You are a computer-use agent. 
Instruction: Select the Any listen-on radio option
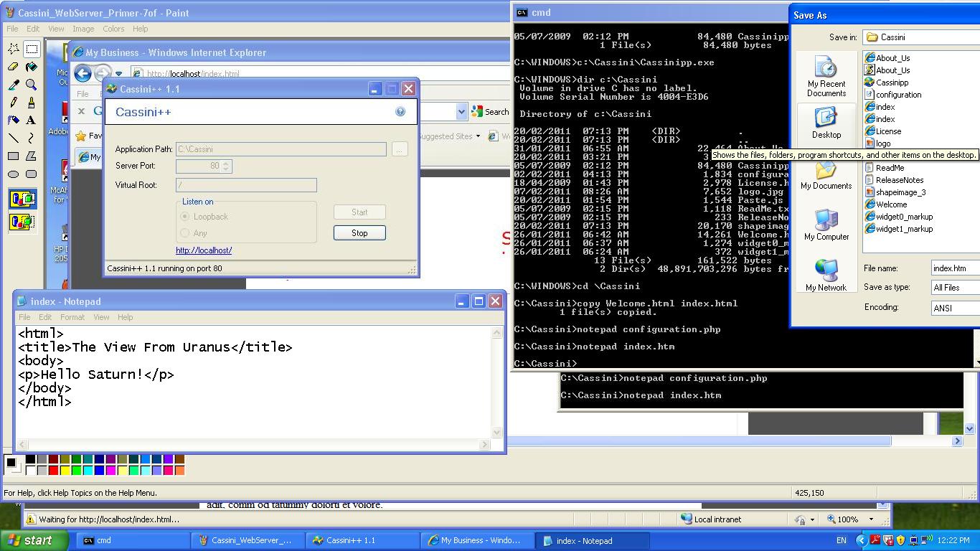click(x=185, y=233)
